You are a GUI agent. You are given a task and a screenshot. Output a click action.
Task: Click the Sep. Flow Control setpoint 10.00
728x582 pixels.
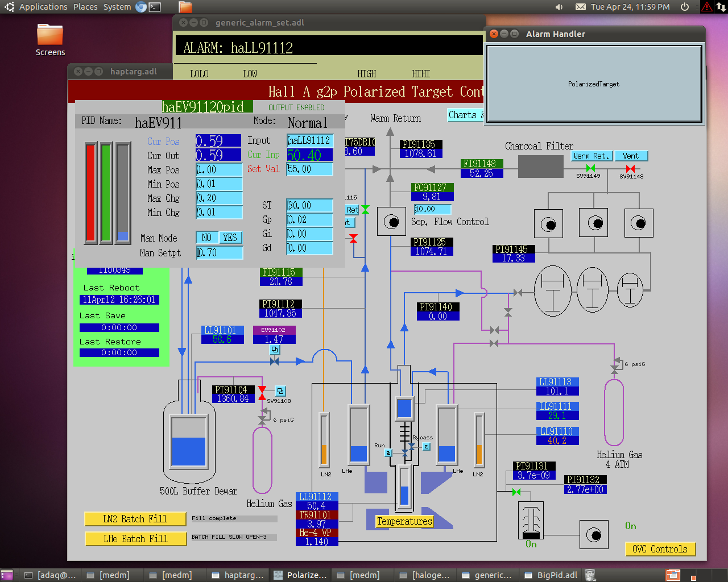432,209
